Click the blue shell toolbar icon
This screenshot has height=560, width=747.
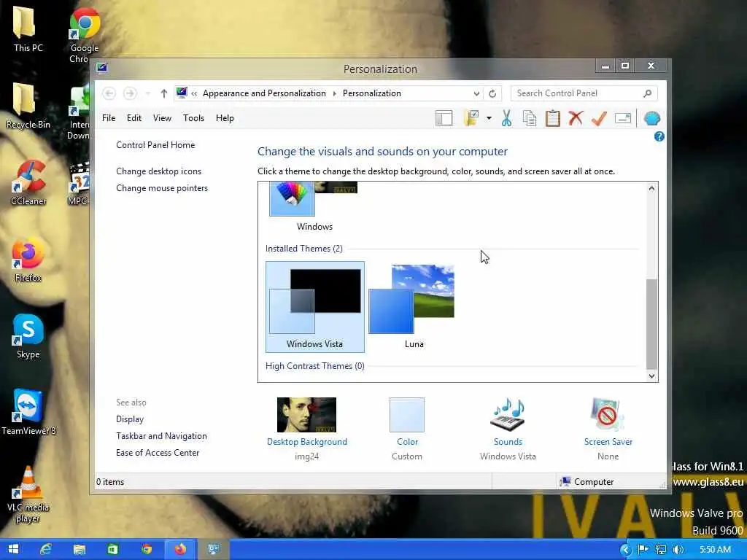(x=651, y=118)
